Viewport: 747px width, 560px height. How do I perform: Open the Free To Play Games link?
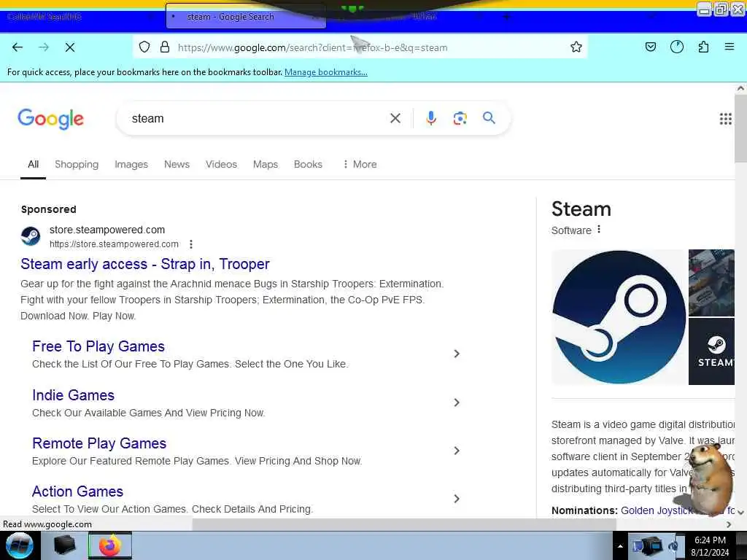pyautogui.click(x=98, y=346)
